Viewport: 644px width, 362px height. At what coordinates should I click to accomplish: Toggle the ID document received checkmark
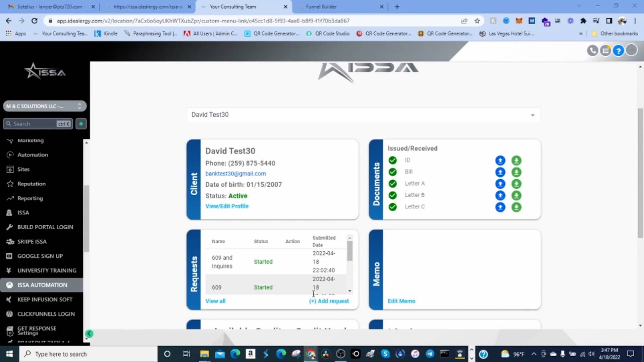click(x=392, y=160)
